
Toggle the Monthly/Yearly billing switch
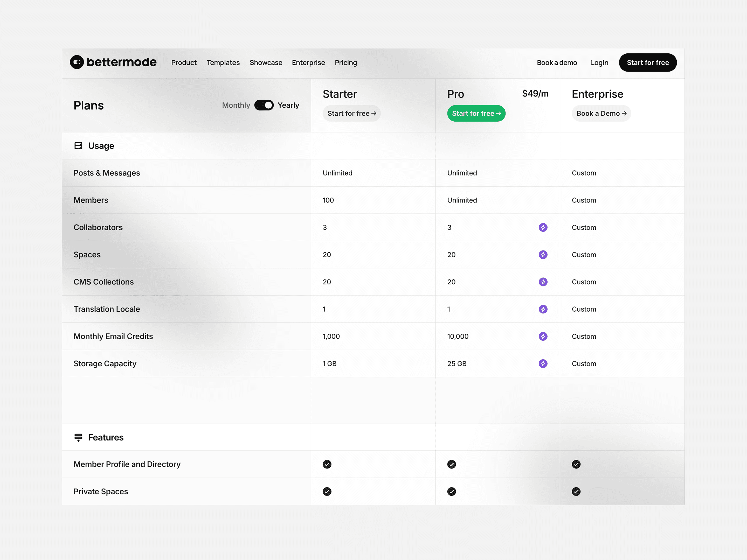click(264, 105)
